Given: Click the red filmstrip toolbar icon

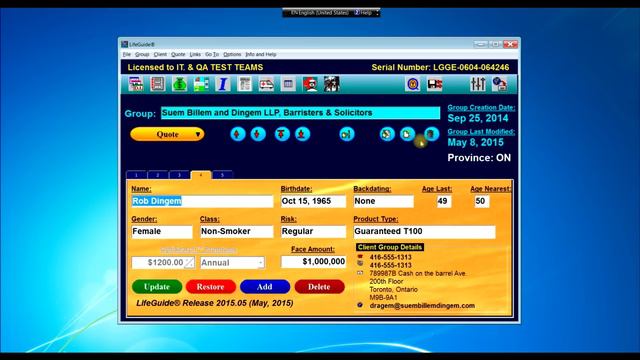Looking at the screenshot, I should click(158, 84).
